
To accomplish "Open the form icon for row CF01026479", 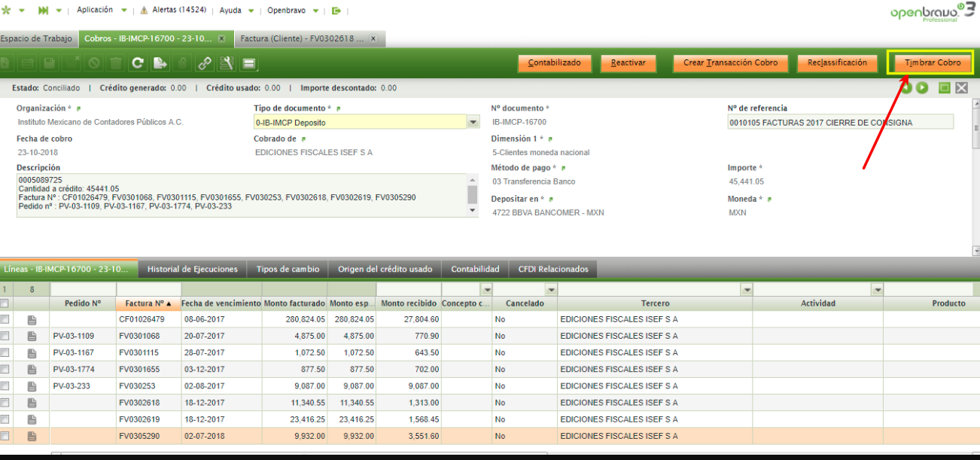I will (x=32, y=319).
